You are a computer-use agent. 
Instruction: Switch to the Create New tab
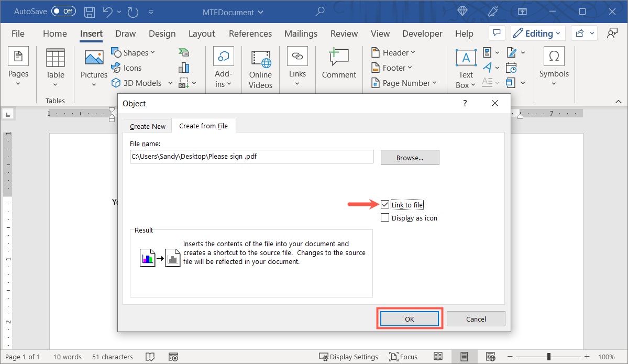pos(147,126)
